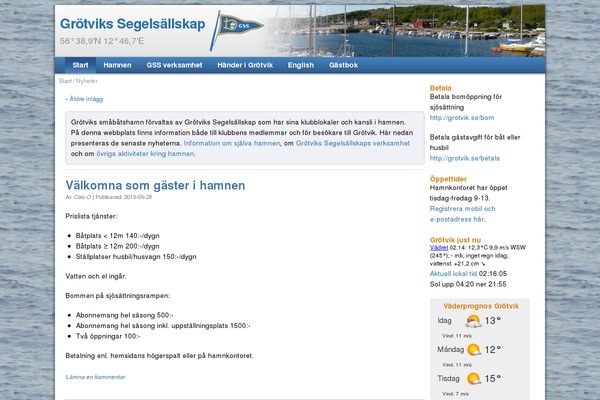The width and height of the screenshot is (600, 400).
Task: Open the grotvik.se/betala payment link
Action: tap(465, 158)
